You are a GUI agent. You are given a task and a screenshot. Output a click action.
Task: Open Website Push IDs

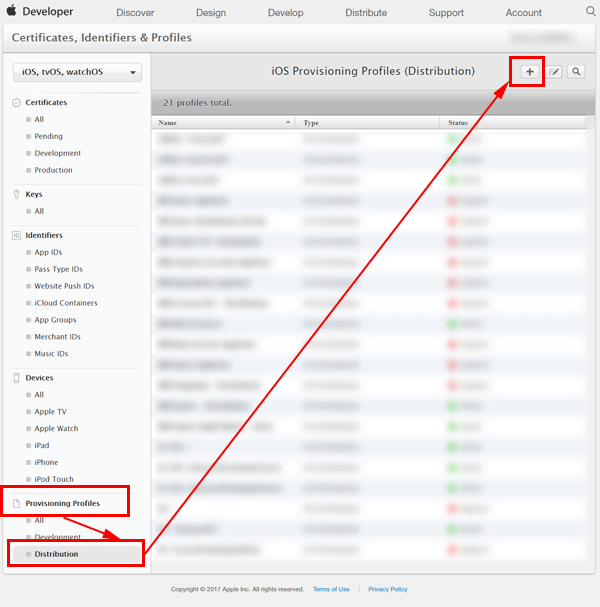[x=64, y=286]
